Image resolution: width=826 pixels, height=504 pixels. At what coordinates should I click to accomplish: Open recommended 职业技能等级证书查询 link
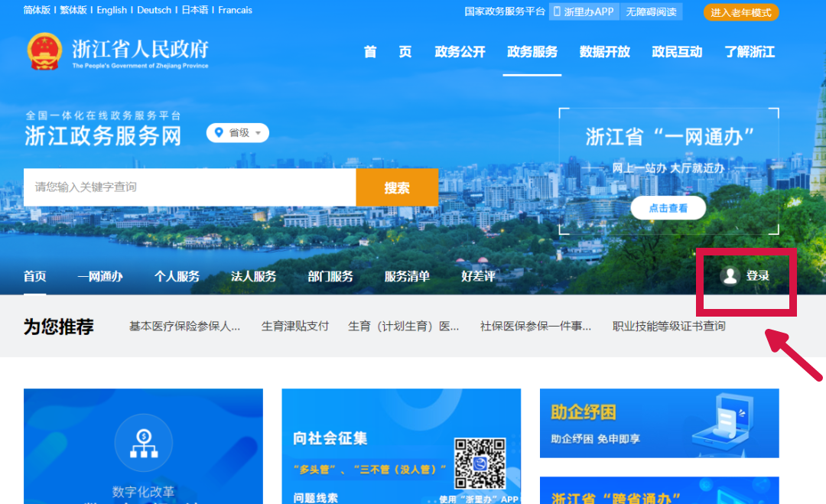pos(668,326)
